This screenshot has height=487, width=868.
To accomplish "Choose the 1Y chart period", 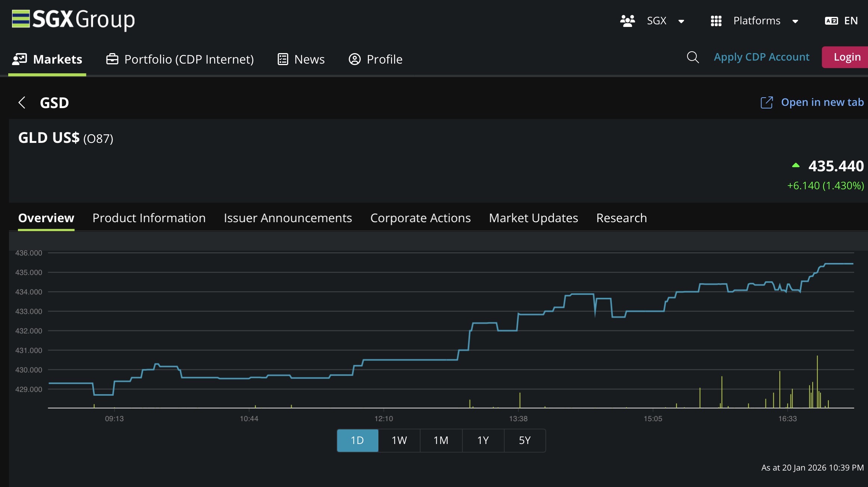I will tap(483, 440).
